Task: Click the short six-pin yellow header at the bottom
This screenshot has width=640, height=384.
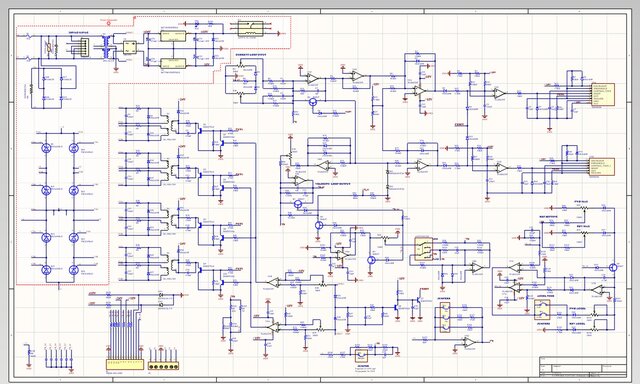Action: pyautogui.click(x=163, y=366)
